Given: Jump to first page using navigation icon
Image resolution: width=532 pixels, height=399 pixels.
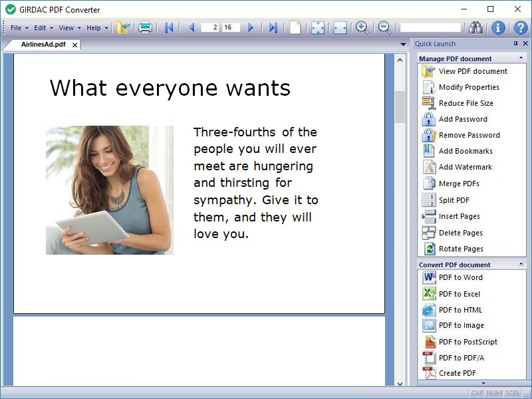Looking at the screenshot, I should [x=168, y=27].
